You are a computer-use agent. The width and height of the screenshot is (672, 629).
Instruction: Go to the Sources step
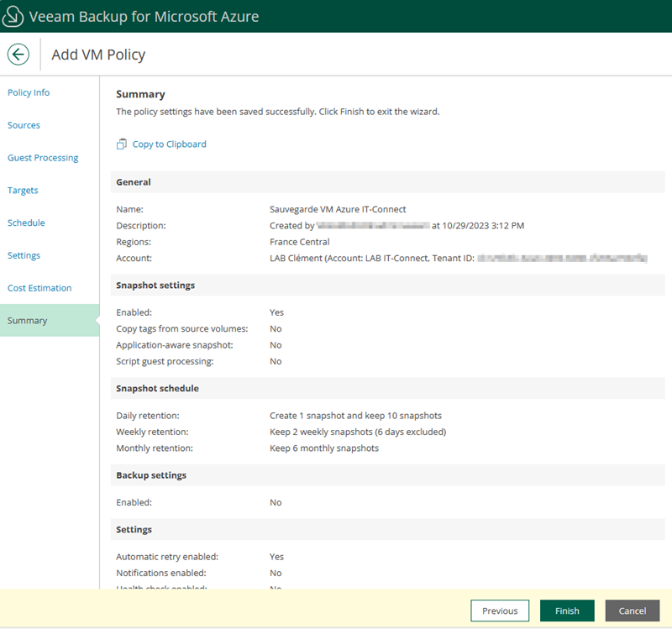coord(24,125)
